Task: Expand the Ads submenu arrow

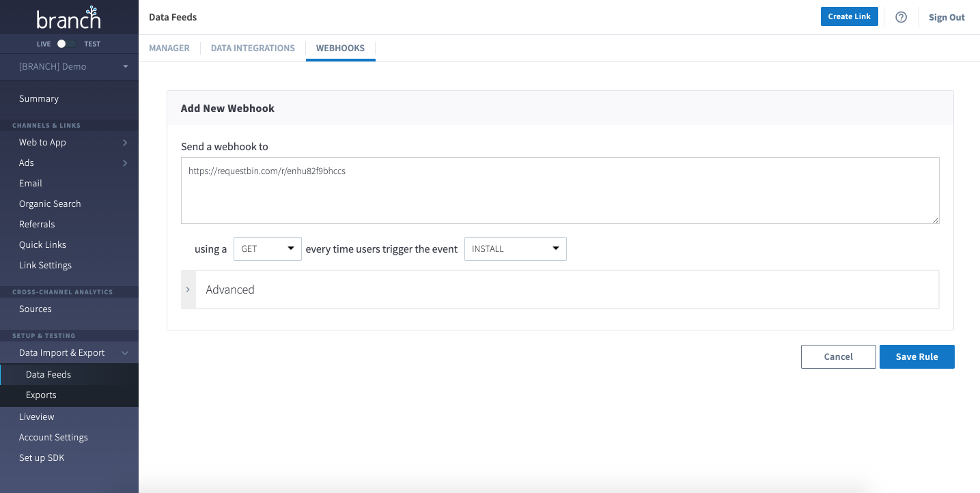Action: coord(125,163)
